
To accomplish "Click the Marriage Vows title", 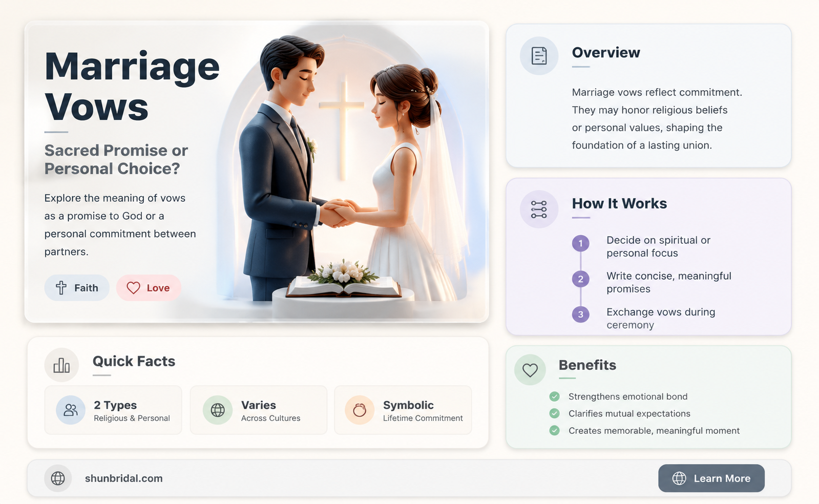I will (132, 86).
